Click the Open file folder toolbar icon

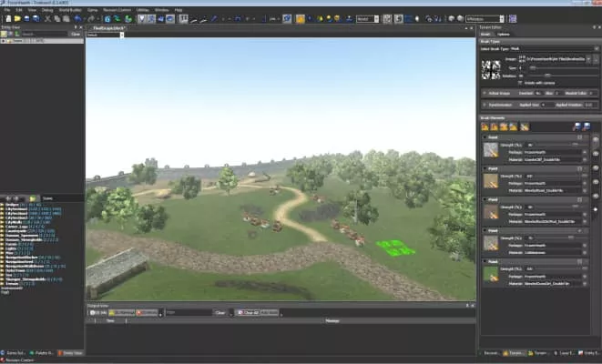tap(15, 18)
